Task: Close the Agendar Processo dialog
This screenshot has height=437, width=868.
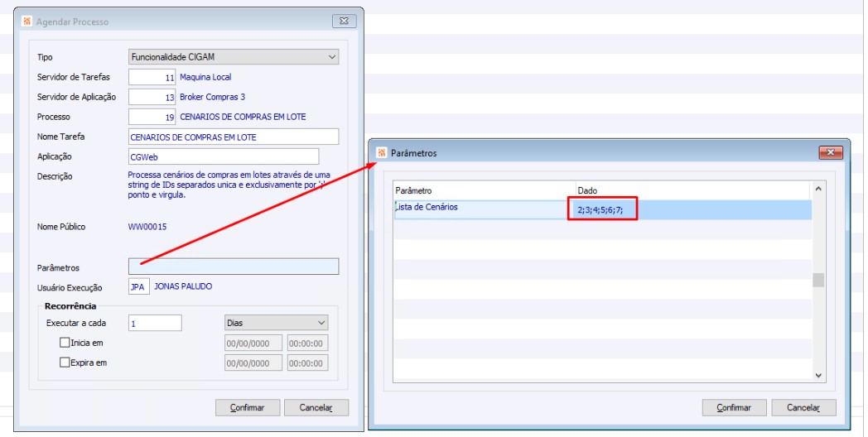Action: (345, 22)
